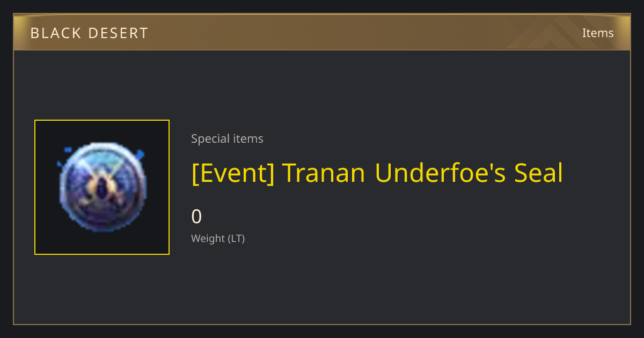
Task: Click the [Event] tag in the item title
Action: tap(233, 173)
